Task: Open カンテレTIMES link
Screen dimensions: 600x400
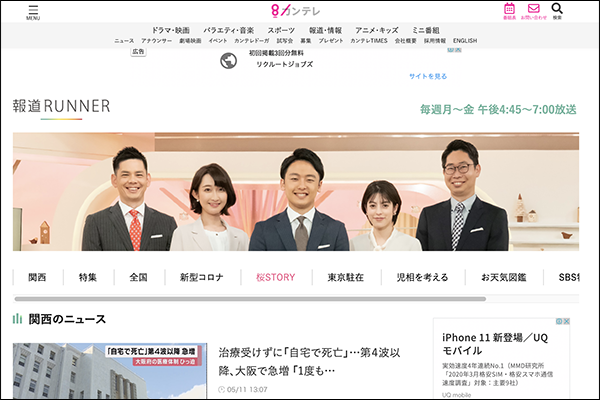Action: tap(369, 41)
